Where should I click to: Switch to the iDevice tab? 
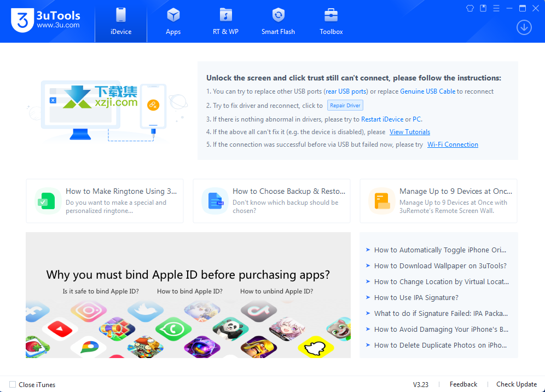(x=121, y=22)
